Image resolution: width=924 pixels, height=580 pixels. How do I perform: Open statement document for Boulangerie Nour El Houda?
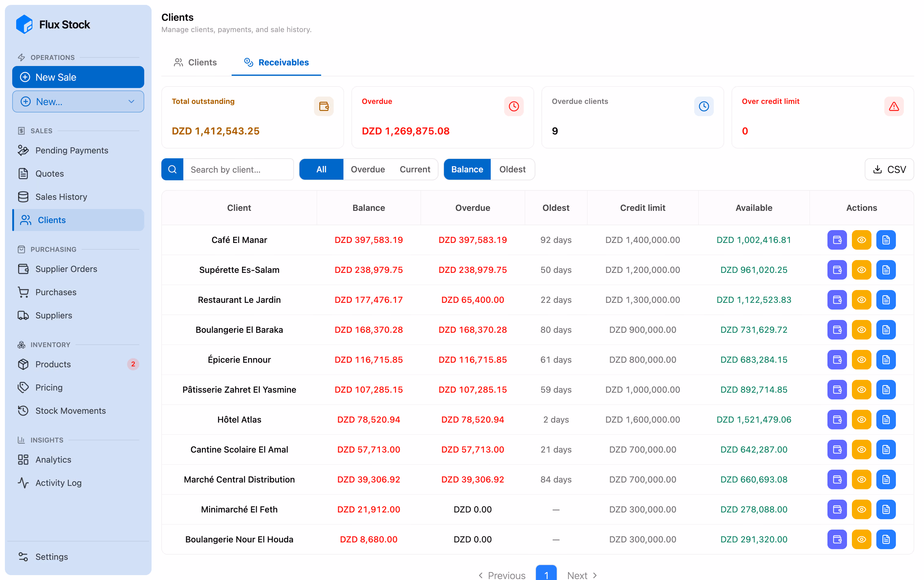pyautogui.click(x=886, y=539)
